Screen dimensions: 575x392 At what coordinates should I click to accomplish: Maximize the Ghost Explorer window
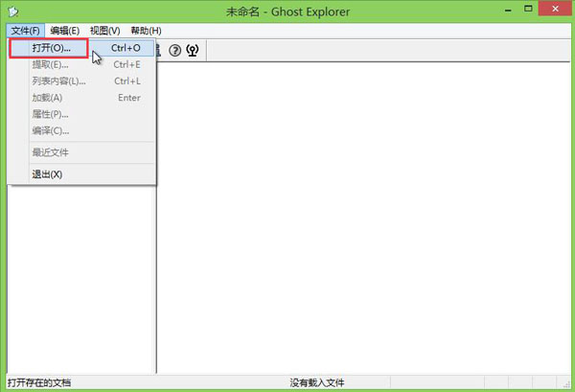pyautogui.click(x=528, y=9)
